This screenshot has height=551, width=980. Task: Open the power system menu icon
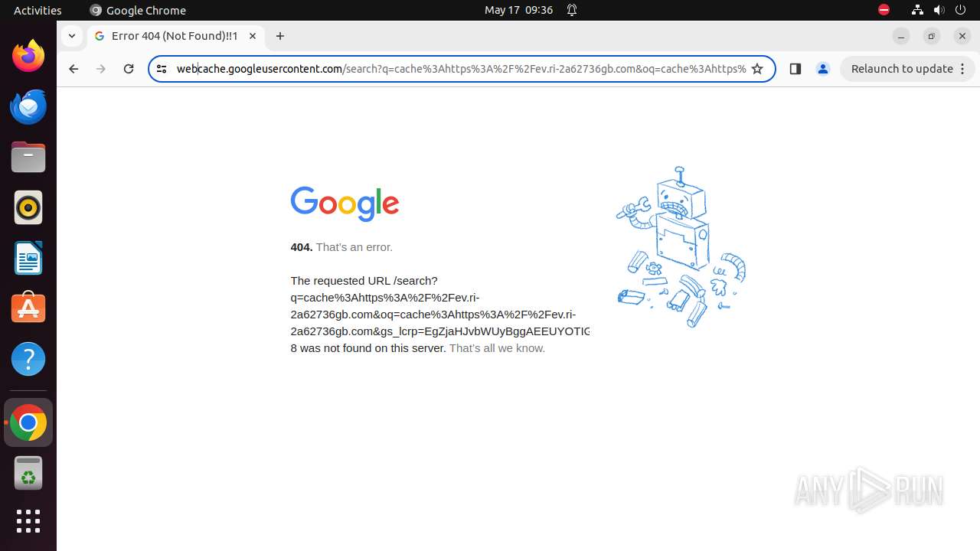coord(960,10)
